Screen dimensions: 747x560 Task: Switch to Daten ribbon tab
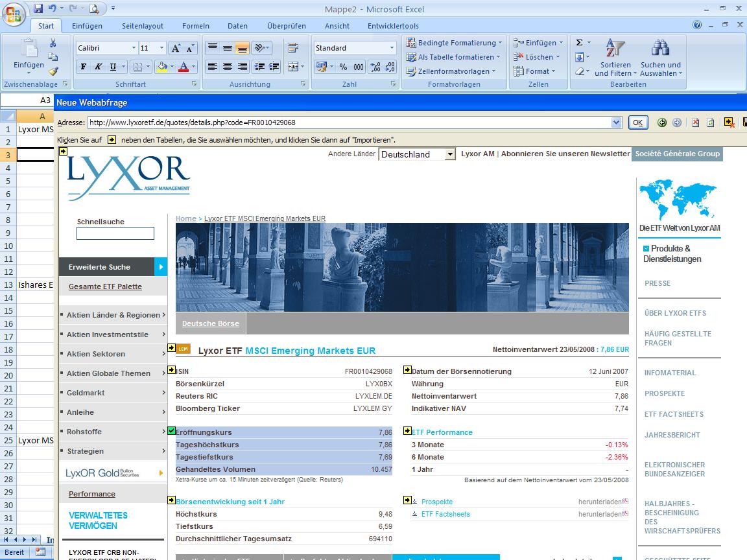pyautogui.click(x=237, y=26)
